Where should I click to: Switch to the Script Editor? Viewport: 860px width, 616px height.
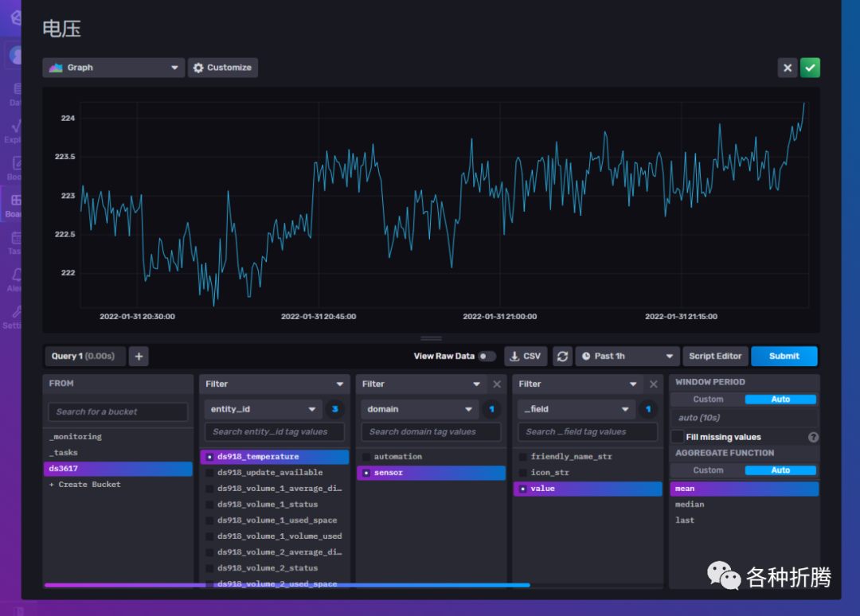tap(715, 357)
